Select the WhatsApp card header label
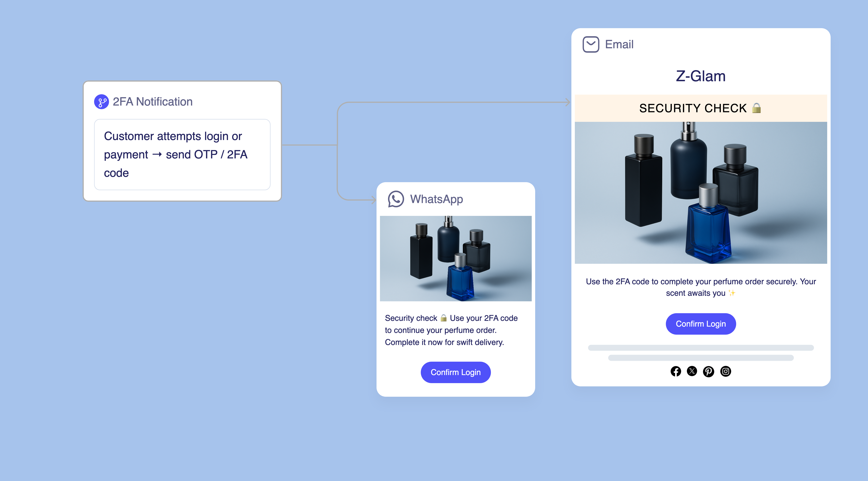Viewport: 868px width, 481px height. [x=436, y=199]
